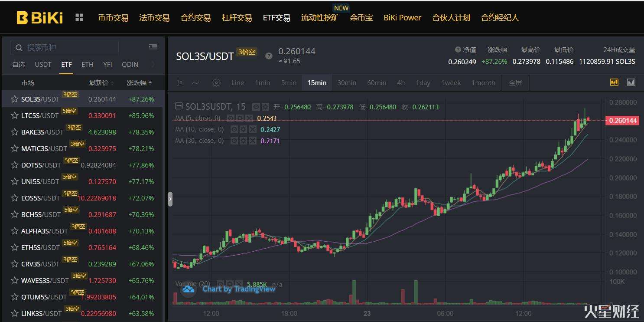Open settings gear for MA 5 indicator
This screenshot has height=322, width=644.
pos(240,118)
